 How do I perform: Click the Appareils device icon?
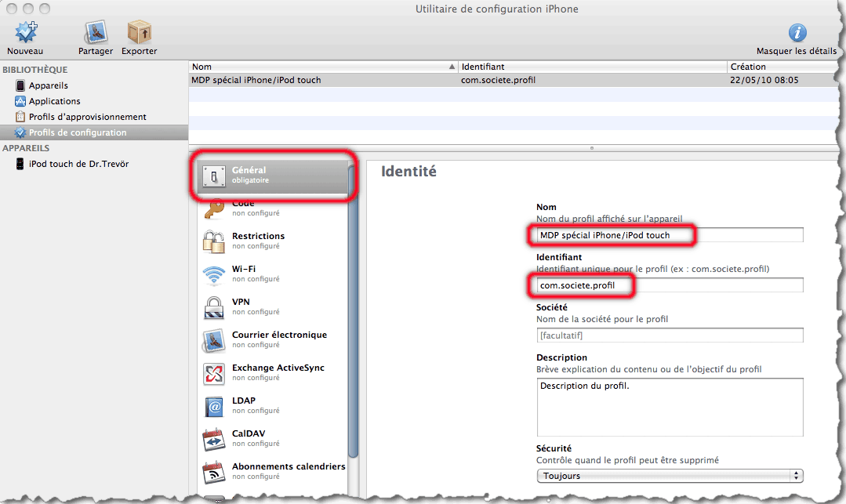coord(20,85)
